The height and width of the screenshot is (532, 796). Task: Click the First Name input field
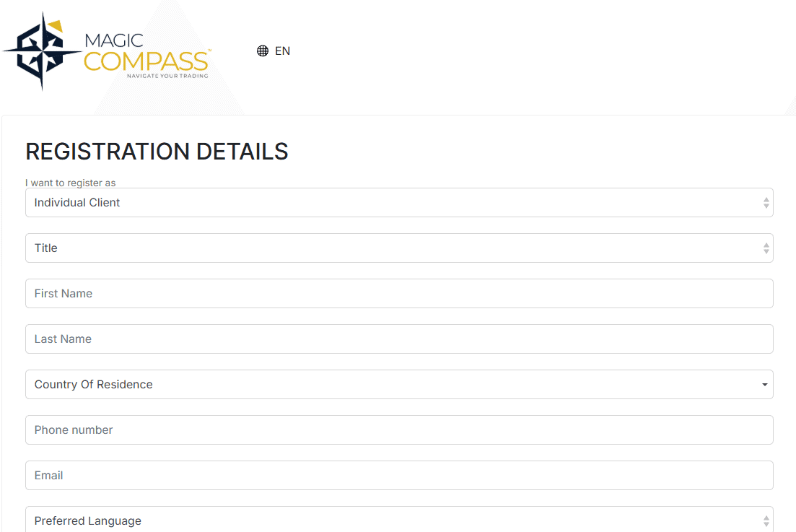pyautogui.click(x=399, y=293)
